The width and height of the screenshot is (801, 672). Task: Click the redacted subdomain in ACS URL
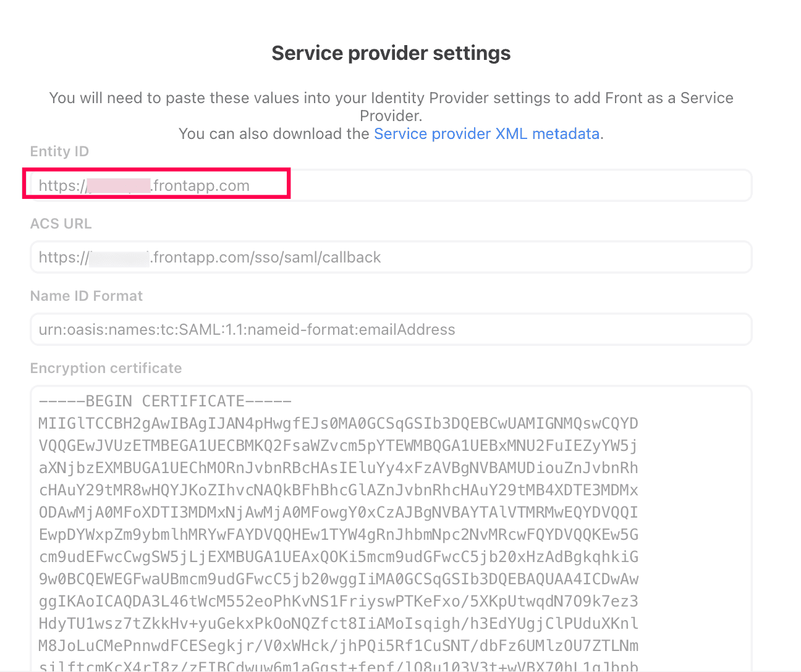click(x=119, y=258)
